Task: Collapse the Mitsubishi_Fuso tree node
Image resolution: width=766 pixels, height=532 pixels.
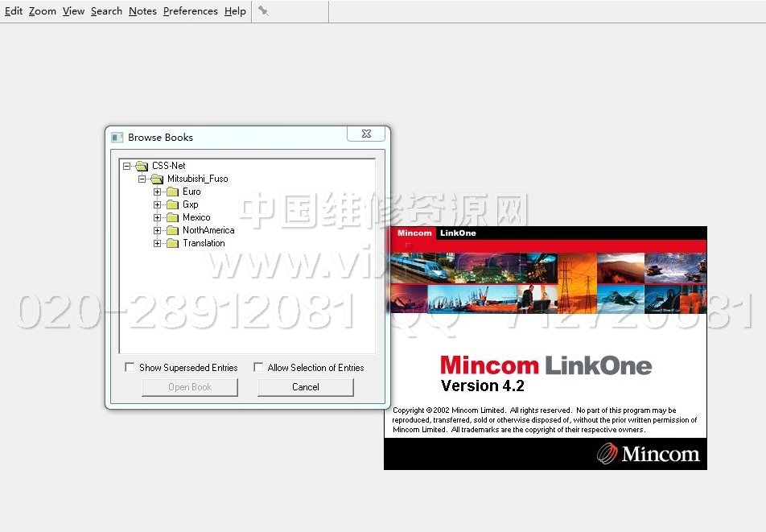Action: (142, 179)
